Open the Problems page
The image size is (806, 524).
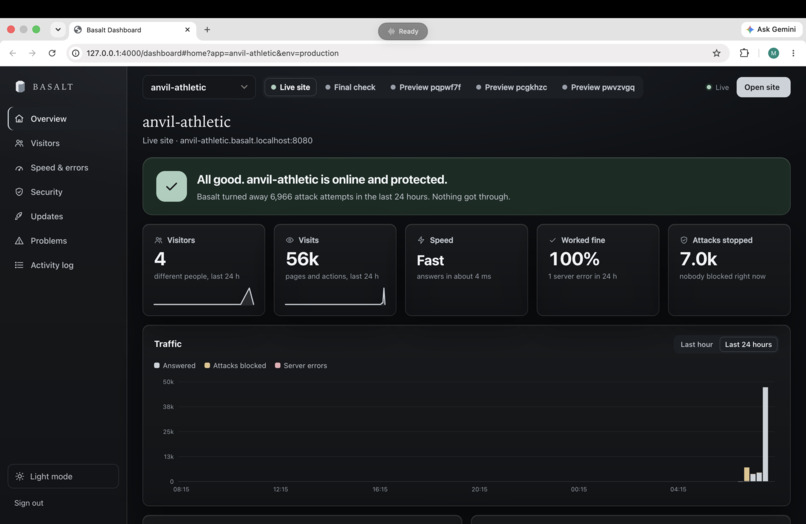click(63, 241)
